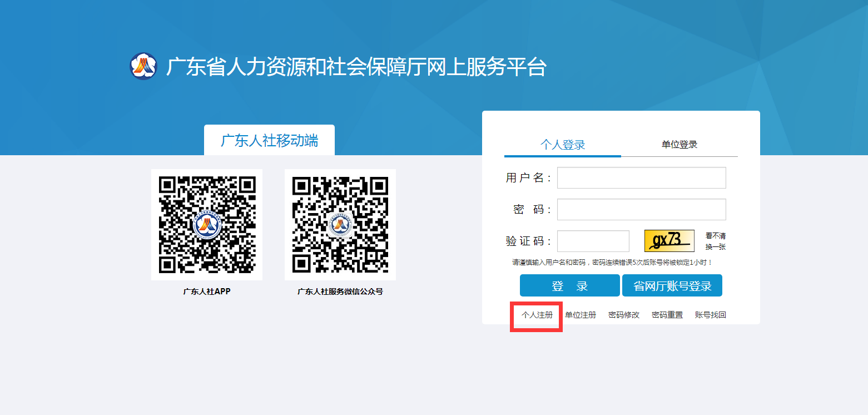Click the 省网厅账号登录 button
Screen dimensions: 868x415
672,285
